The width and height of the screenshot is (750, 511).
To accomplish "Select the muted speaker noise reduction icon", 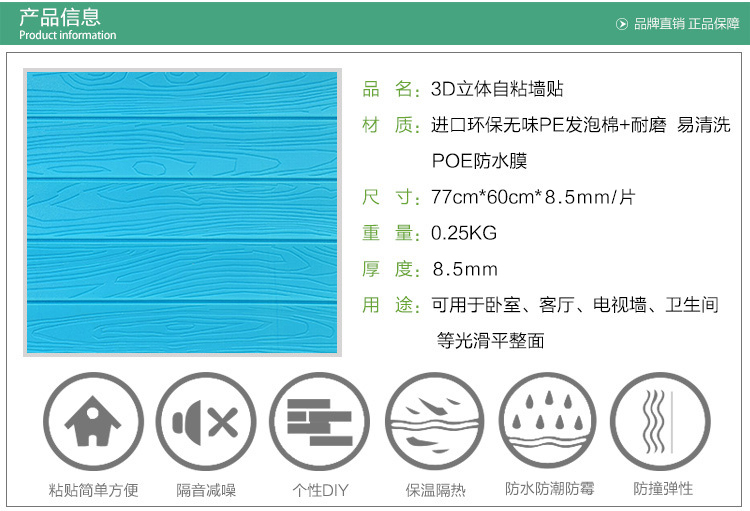I will (206, 423).
